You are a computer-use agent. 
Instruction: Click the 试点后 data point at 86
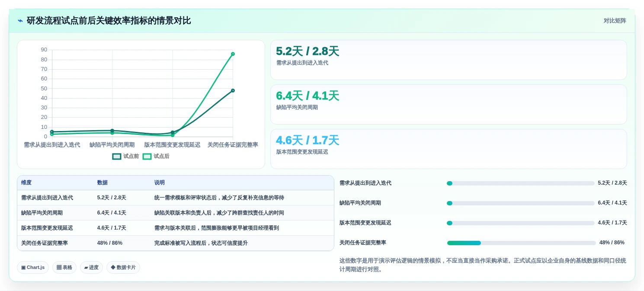[x=233, y=54]
